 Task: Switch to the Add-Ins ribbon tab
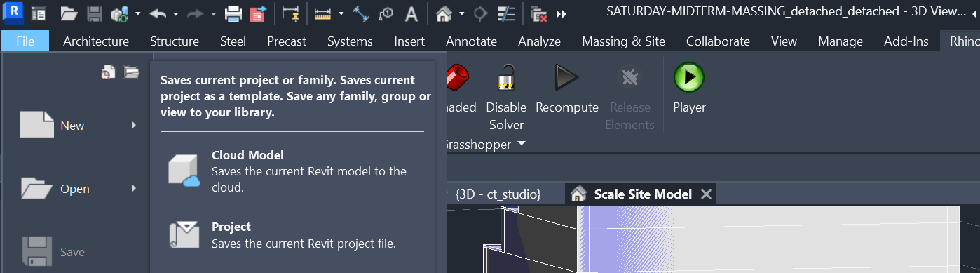pos(906,41)
